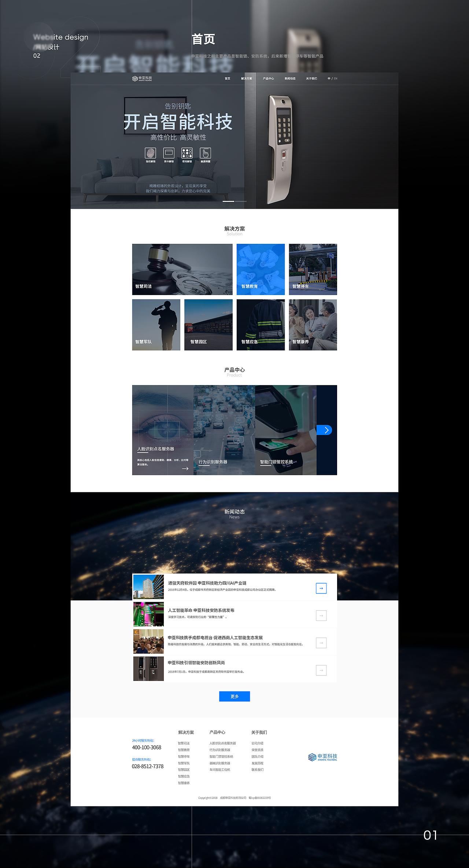Click the footer link 发展历程
The width and height of the screenshot is (469, 868).
[x=258, y=763]
